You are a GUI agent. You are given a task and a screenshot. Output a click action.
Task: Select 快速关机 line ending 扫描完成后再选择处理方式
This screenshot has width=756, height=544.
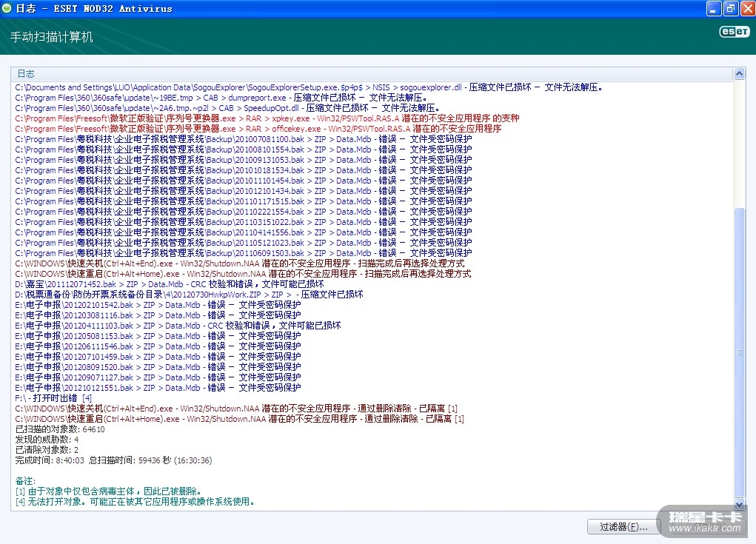pos(240,263)
